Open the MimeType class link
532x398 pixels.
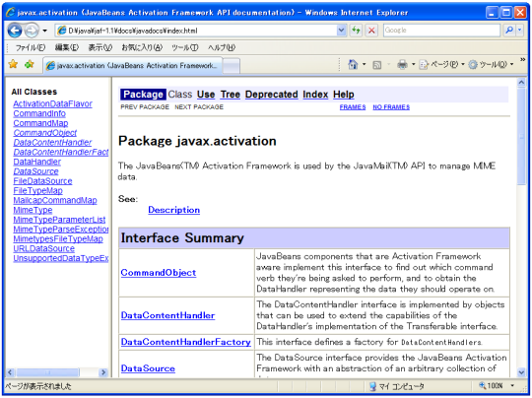(x=33, y=211)
